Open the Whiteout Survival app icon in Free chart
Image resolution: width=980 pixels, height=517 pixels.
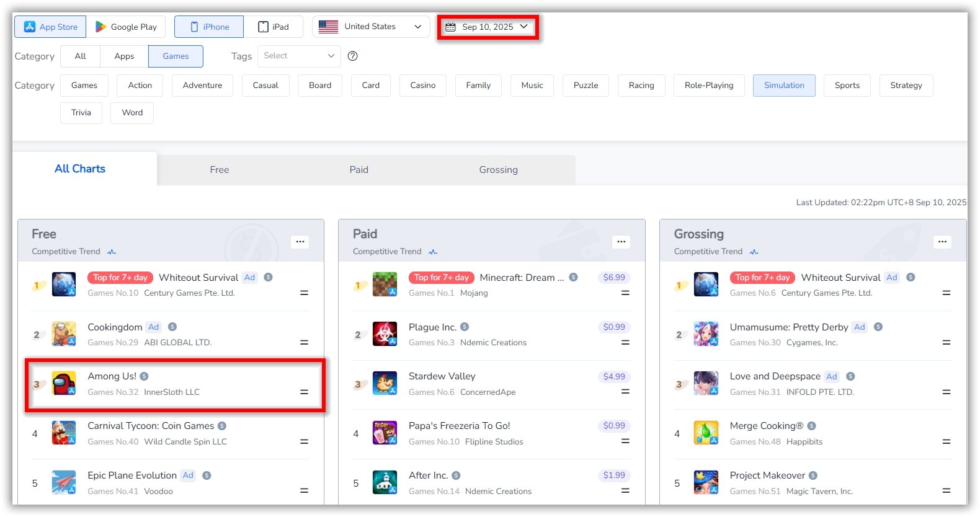(64, 285)
